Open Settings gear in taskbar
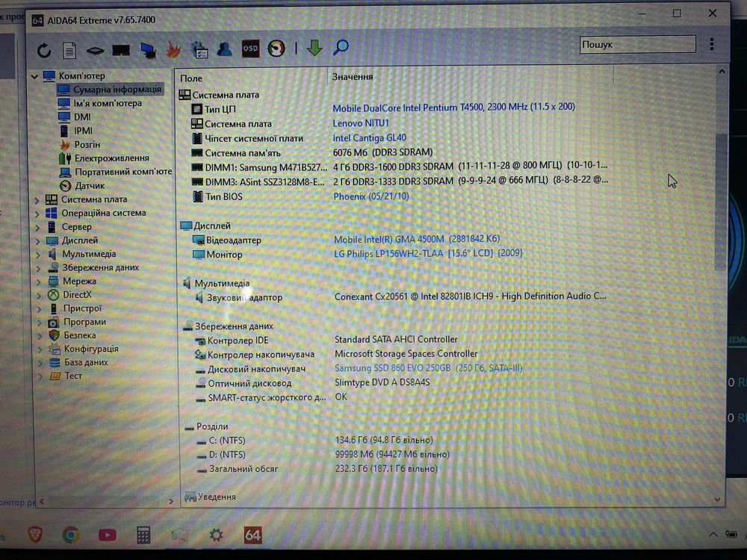The width and height of the screenshot is (747, 560). point(216,535)
